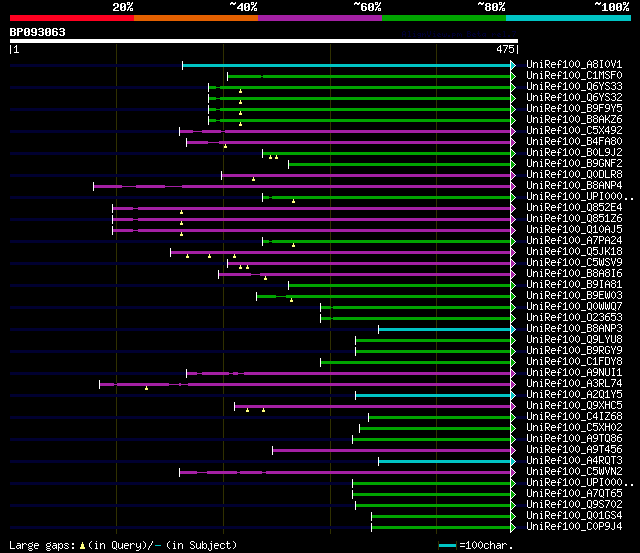Click the cyan arrowhead ending the A8I0V1 alignment
640x553 pixels.
click(x=513, y=65)
